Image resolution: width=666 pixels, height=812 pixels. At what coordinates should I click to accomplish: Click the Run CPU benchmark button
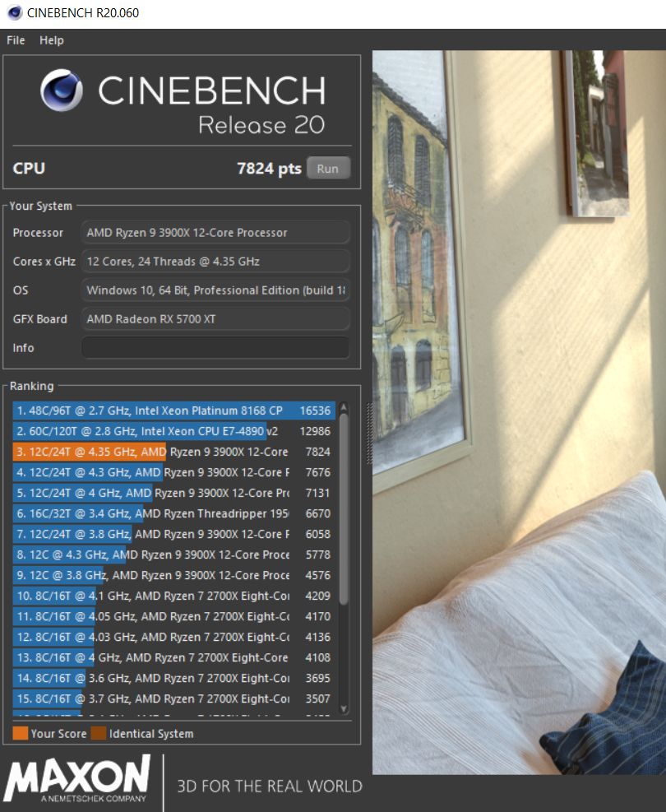(x=328, y=169)
